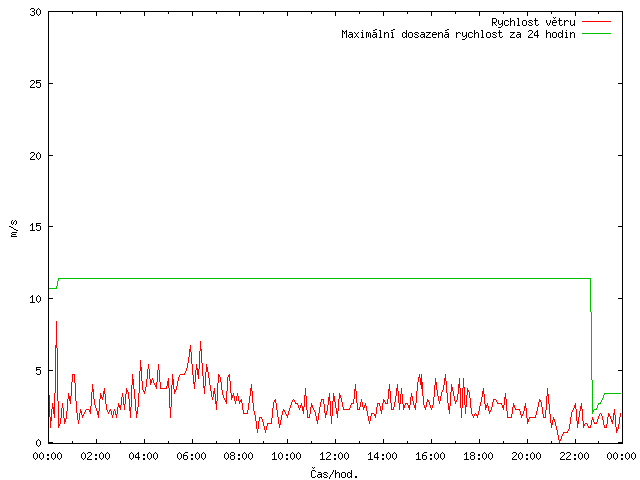This screenshot has height=480, width=640.
Task: Click the x-axis title 'Čas/hod.'
Action: pyautogui.click(x=334, y=474)
